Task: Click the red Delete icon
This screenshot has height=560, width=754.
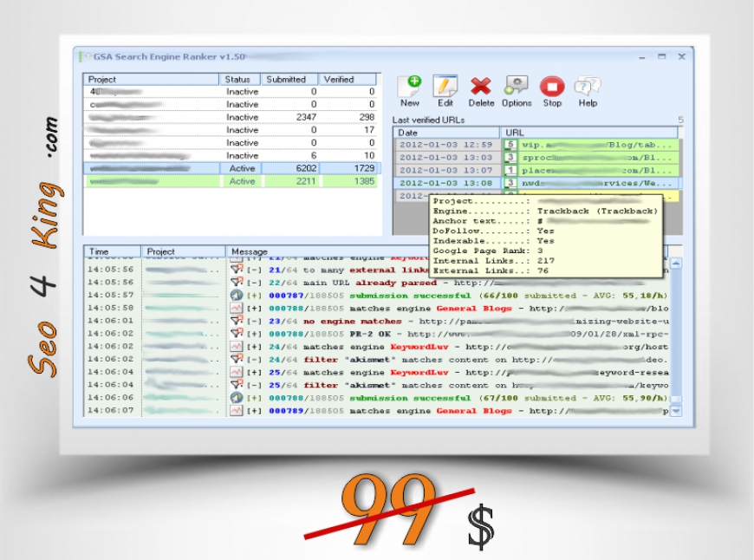Action: pyautogui.click(x=480, y=87)
